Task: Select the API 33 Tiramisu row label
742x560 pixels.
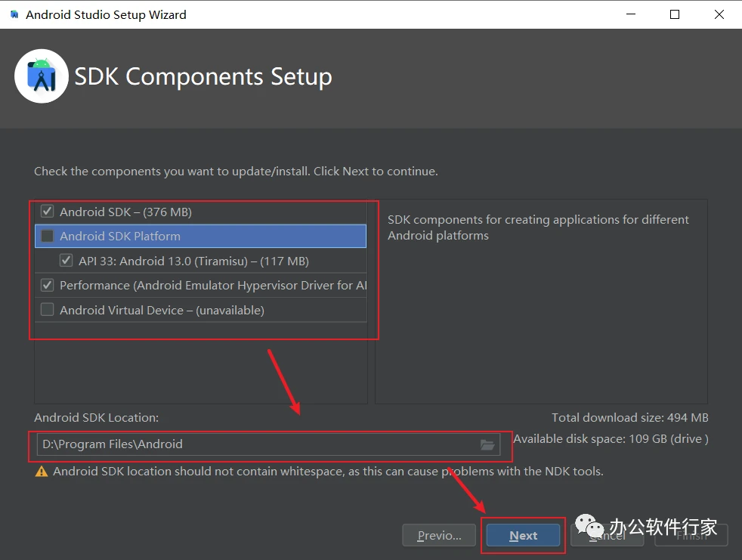Action: (x=193, y=261)
